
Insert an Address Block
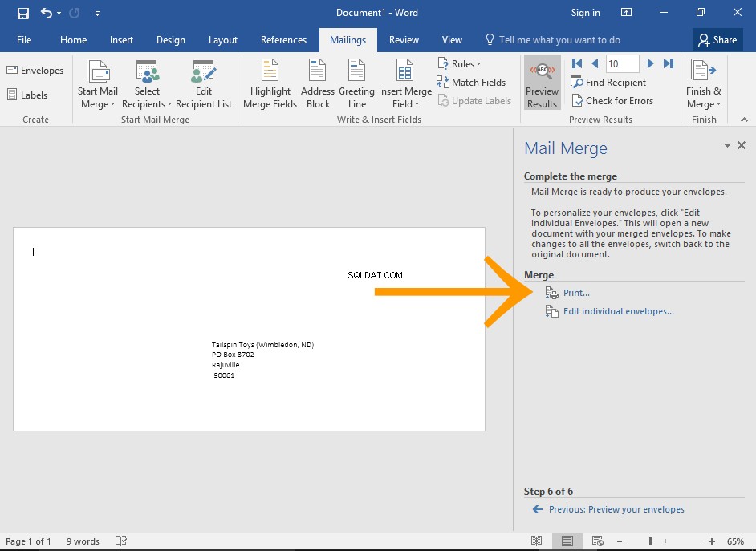(x=318, y=84)
